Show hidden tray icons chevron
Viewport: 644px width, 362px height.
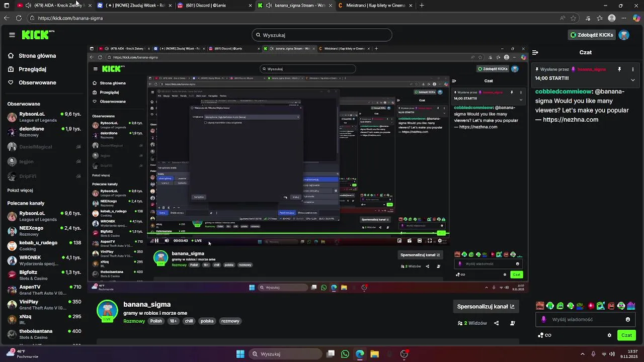pos(583,354)
